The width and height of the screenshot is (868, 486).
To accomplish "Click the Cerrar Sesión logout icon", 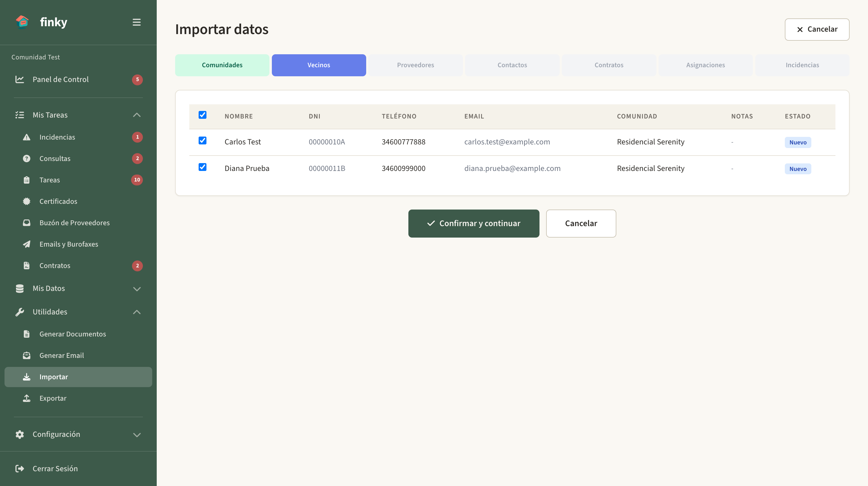I will click(20, 469).
